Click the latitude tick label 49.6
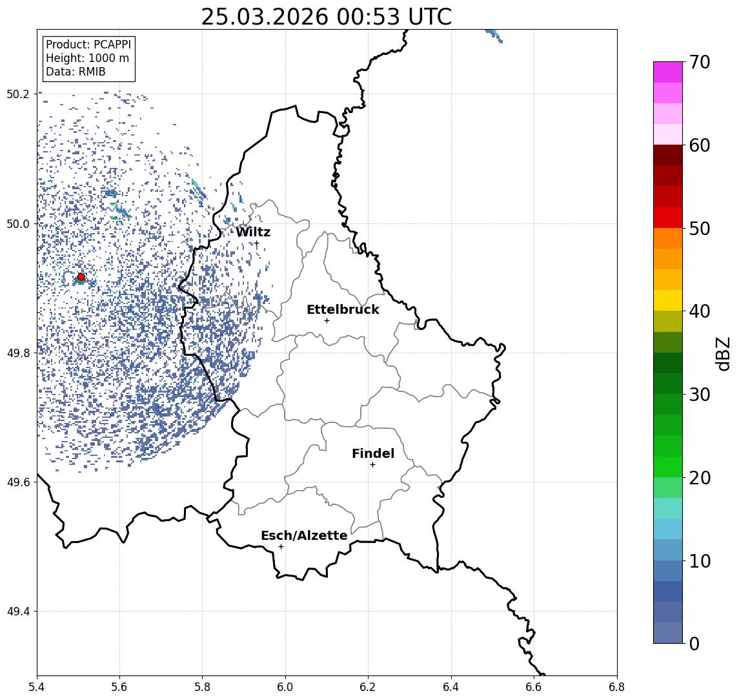 pos(18,482)
